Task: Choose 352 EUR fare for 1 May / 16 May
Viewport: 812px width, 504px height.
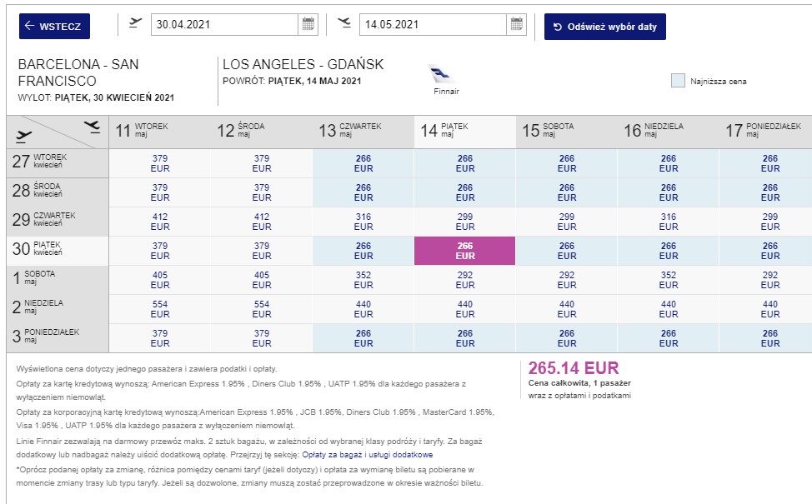Action: pyautogui.click(x=669, y=280)
